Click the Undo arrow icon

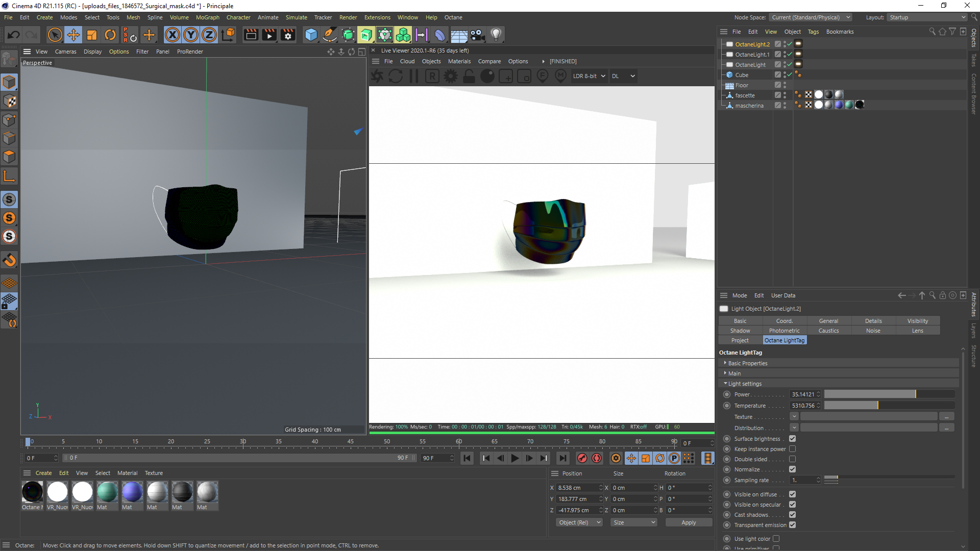(14, 35)
